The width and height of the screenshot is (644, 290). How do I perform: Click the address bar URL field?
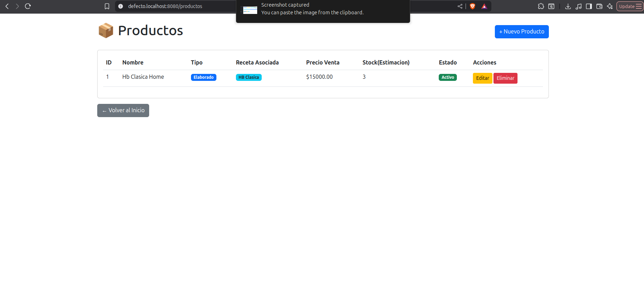point(174,6)
